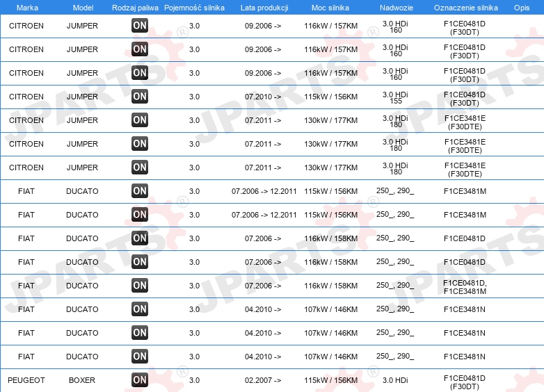Image resolution: width=544 pixels, height=392 pixels.
Task: Select the Oznaczenie silnika column header
Action: [466, 8]
